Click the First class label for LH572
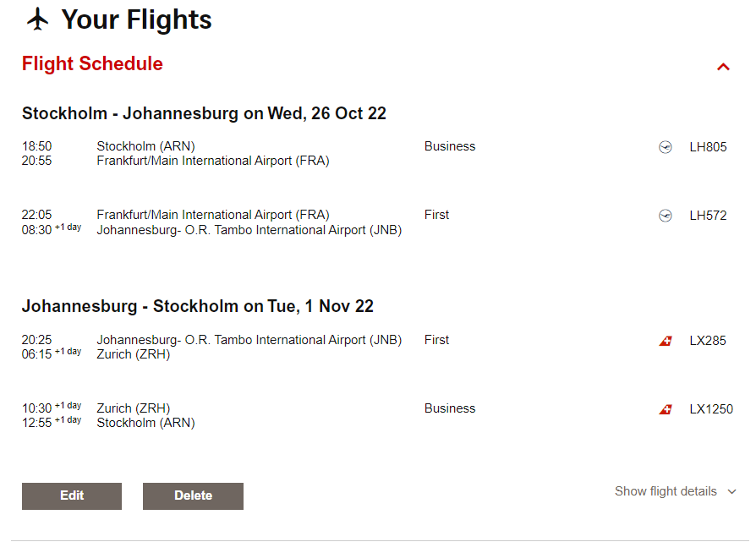The height and width of the screenshot is (542, 756). coord(436,215)
